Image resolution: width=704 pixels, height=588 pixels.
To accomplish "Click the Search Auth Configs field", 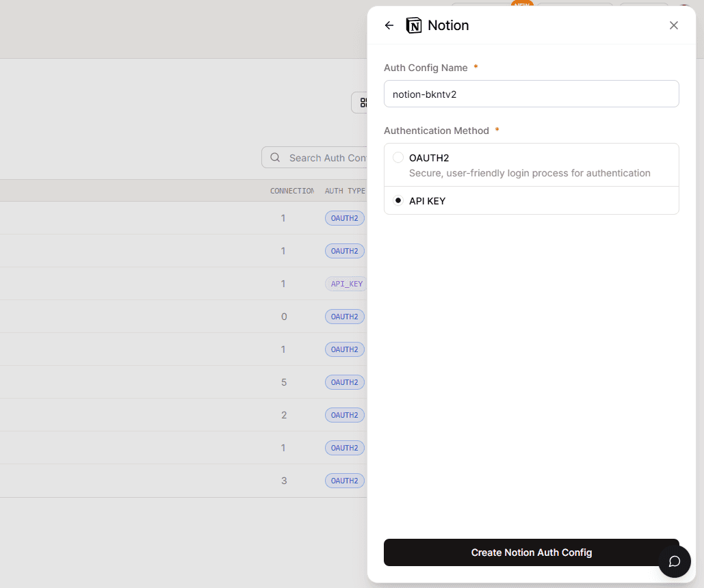I will 314,157.
